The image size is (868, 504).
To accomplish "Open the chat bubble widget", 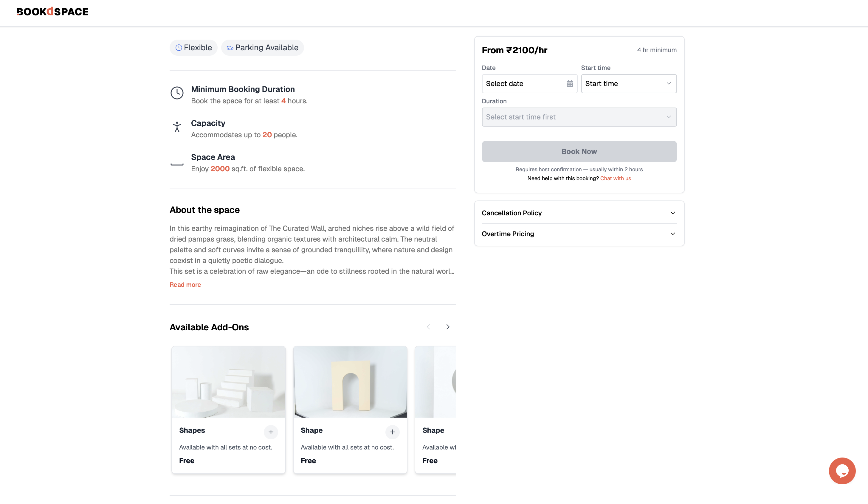I will click(842, 471).
